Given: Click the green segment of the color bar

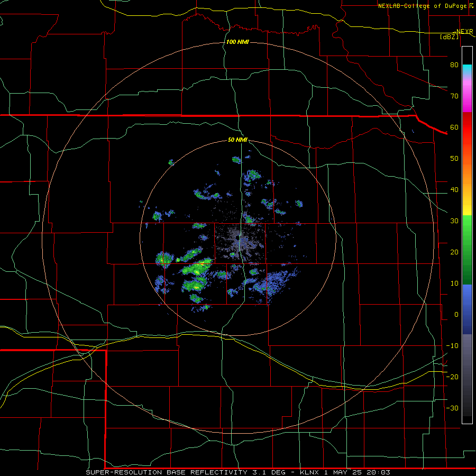Looking at the screenshot, I should click(467, 250).
